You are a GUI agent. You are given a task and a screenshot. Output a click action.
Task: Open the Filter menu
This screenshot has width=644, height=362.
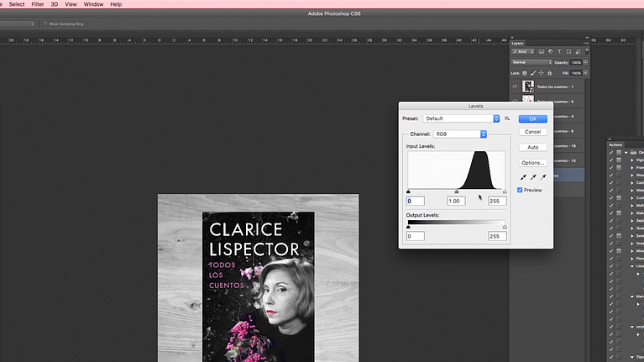coord(38,4)
